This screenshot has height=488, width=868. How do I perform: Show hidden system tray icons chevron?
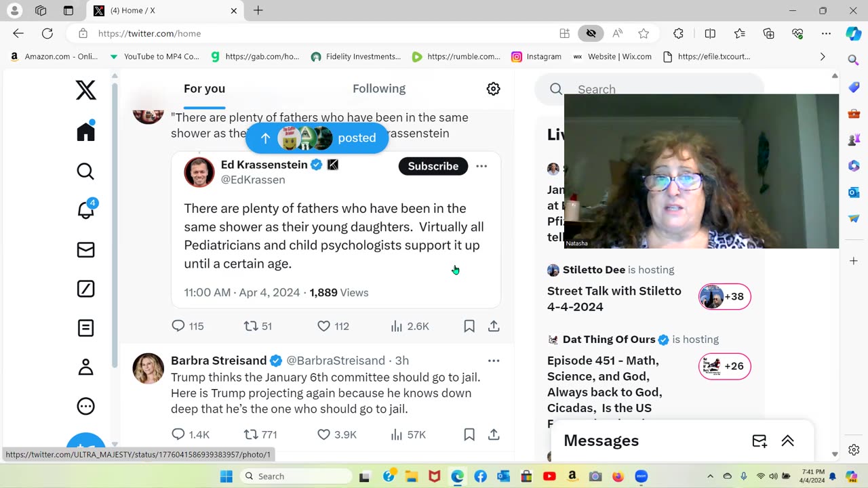coord(710,476)
